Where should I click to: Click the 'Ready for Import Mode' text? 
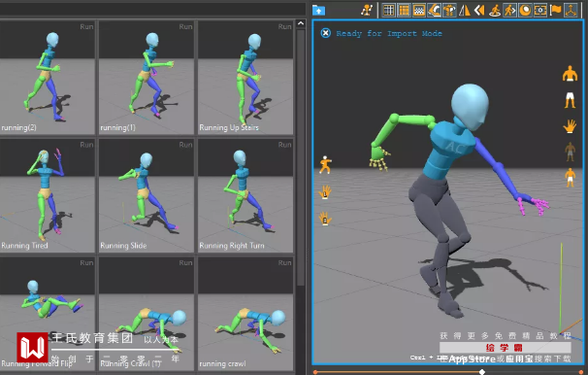[x=389, y=33]
